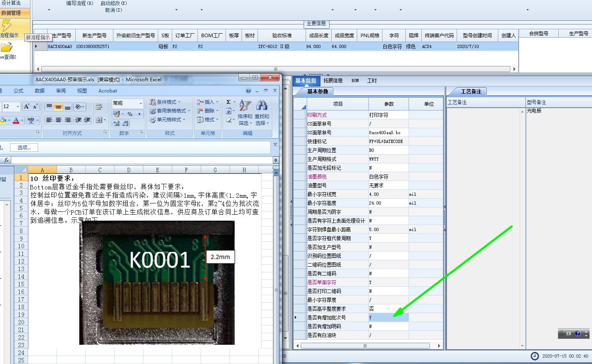Click the text orientation icon in Excel

(80, 107)
